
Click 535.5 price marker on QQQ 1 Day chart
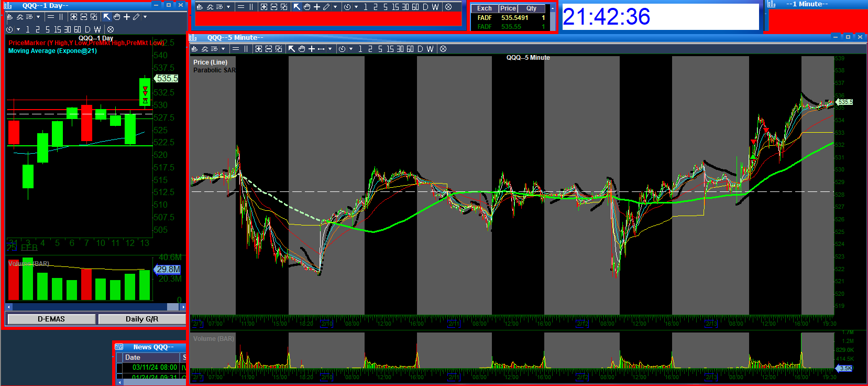(166, 78)
